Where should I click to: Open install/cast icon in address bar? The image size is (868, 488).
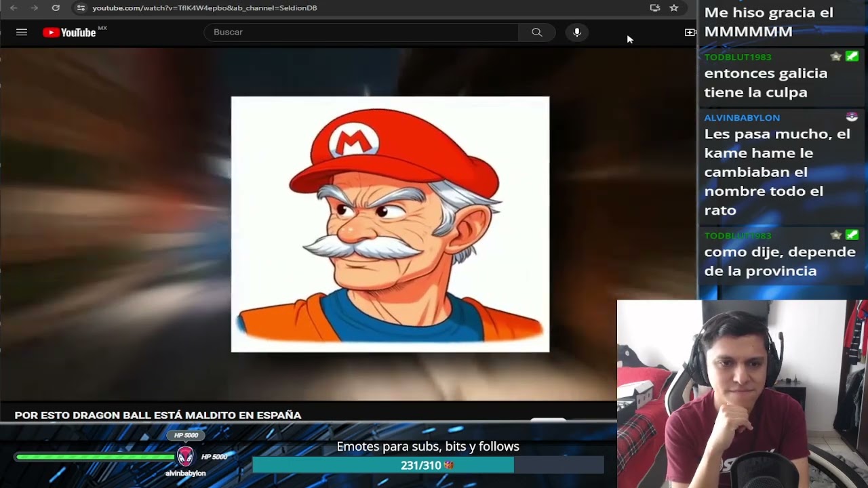pos(654,8)
